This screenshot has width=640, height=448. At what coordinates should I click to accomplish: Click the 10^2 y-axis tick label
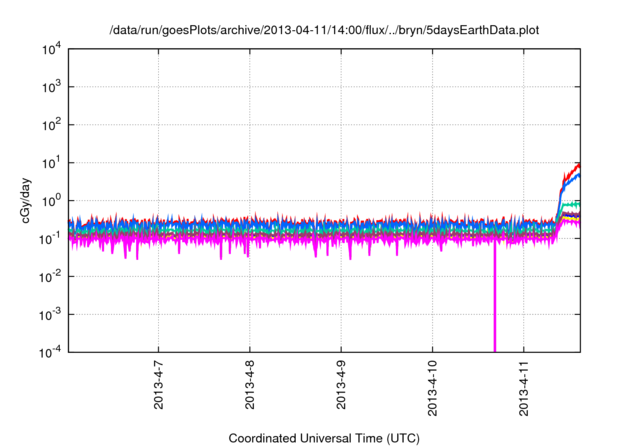tap(51, 126)
